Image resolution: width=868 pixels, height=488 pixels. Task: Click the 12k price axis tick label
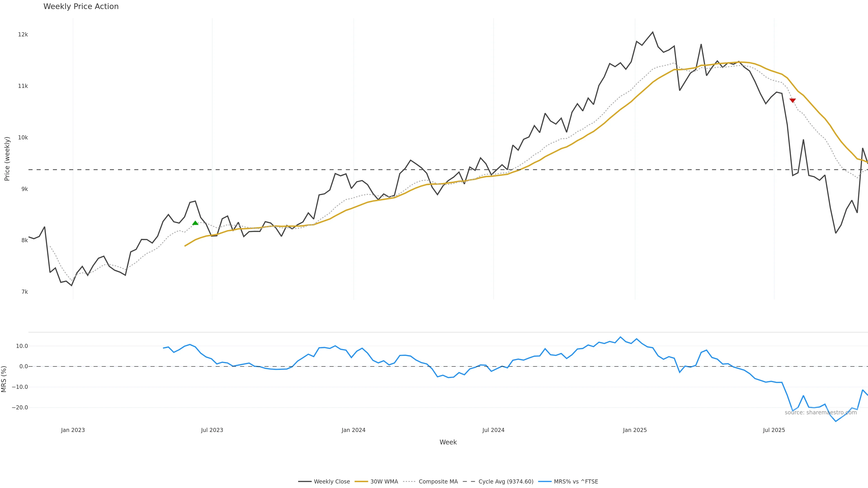(23, 35)
